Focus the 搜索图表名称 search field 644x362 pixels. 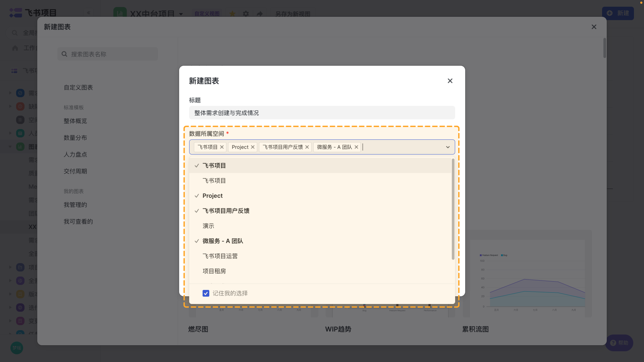click(x=108, y=54)
